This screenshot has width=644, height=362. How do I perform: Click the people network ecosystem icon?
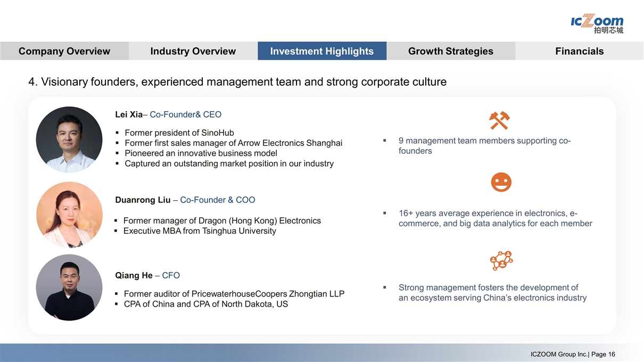pos(501,260)
